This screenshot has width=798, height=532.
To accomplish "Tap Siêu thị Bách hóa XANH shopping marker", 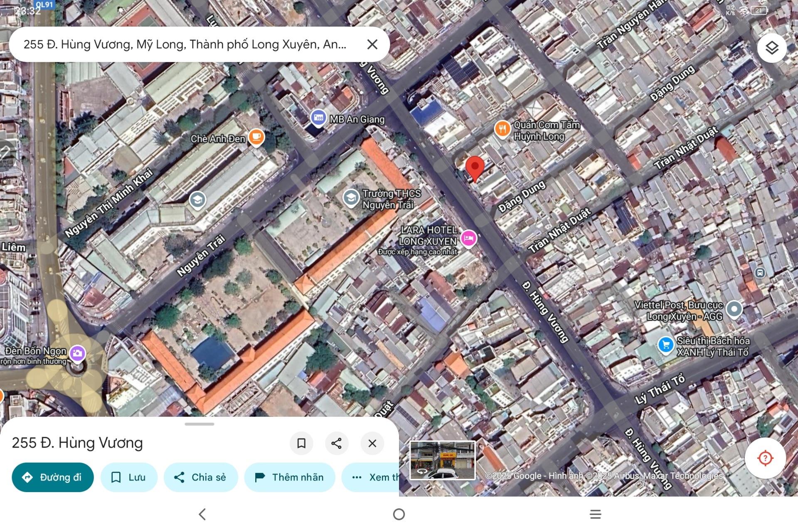I will [665, 345].
